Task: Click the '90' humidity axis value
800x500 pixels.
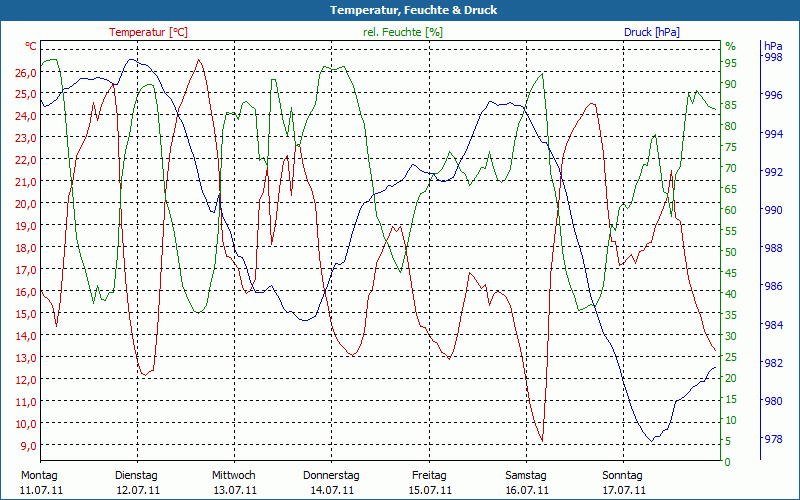Action: click(x=731, y=84)
